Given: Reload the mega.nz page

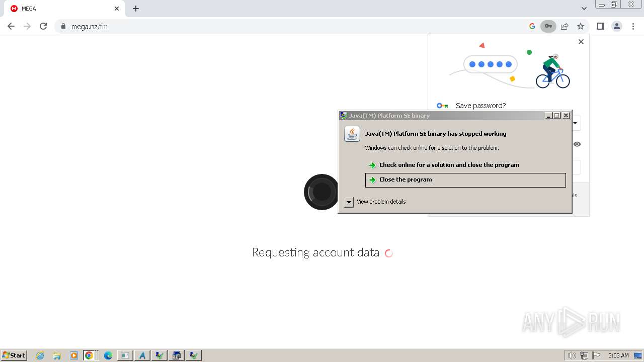Looking at the screenshot, I should 43,26.
